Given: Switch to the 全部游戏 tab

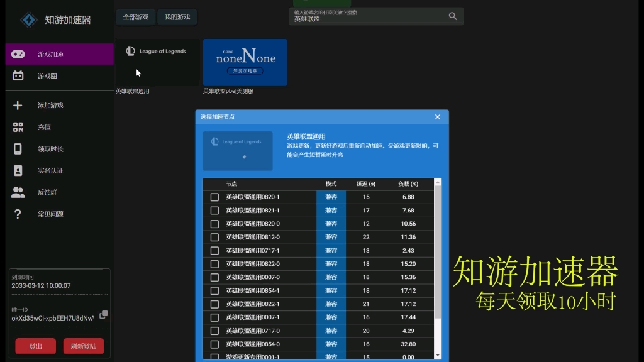Looking at the screenshot, I should [x=136, y=17].
